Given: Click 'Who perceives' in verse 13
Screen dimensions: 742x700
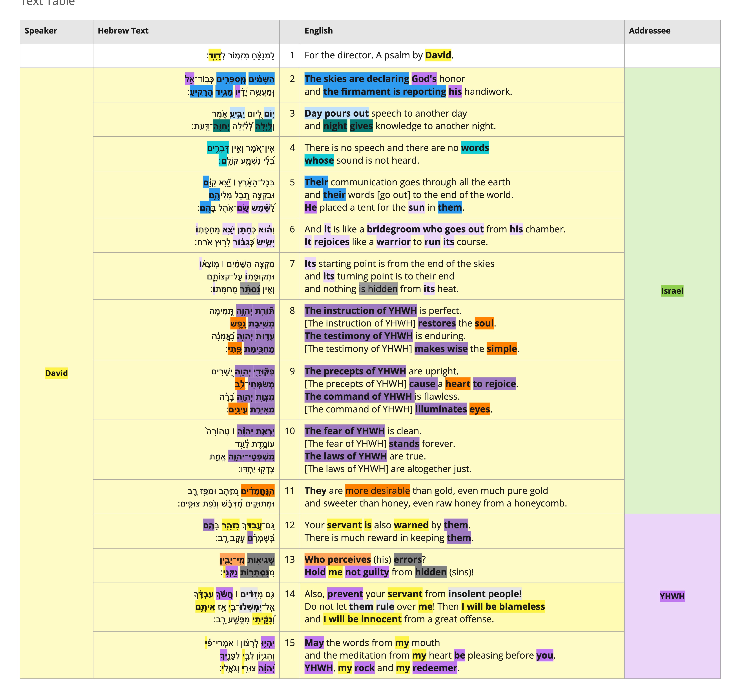Looking at the screenshot, I should [337, 559].
